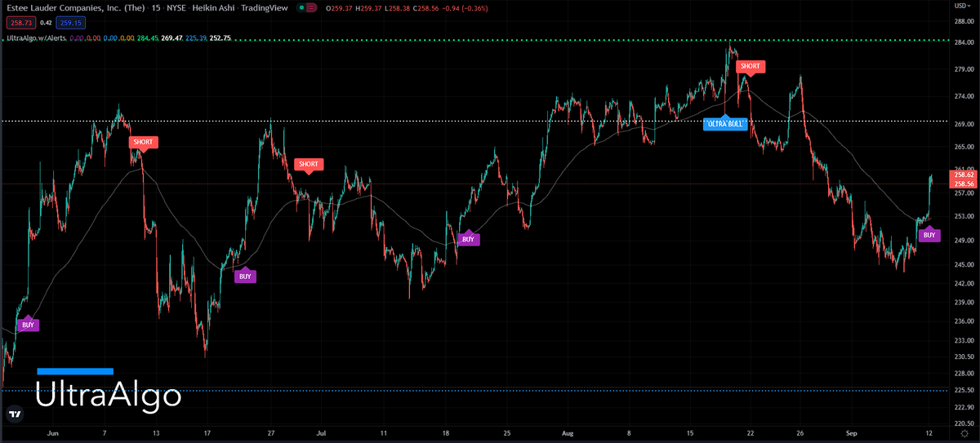The height and width of the screenshot is (443, 980).
Task: Click the 258.62 price label on axis
Action: coord(964,175)
